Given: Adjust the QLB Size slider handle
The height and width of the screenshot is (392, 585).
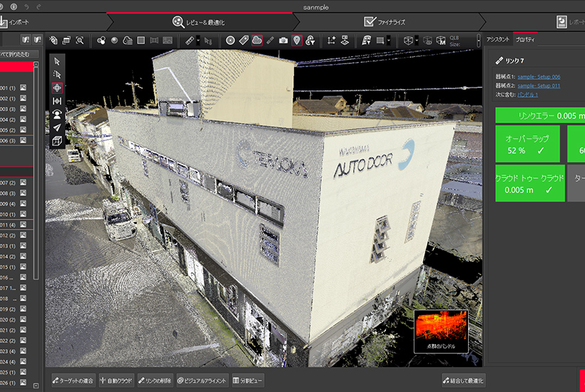Looking at the screenshot, I should tap(478, 40).
